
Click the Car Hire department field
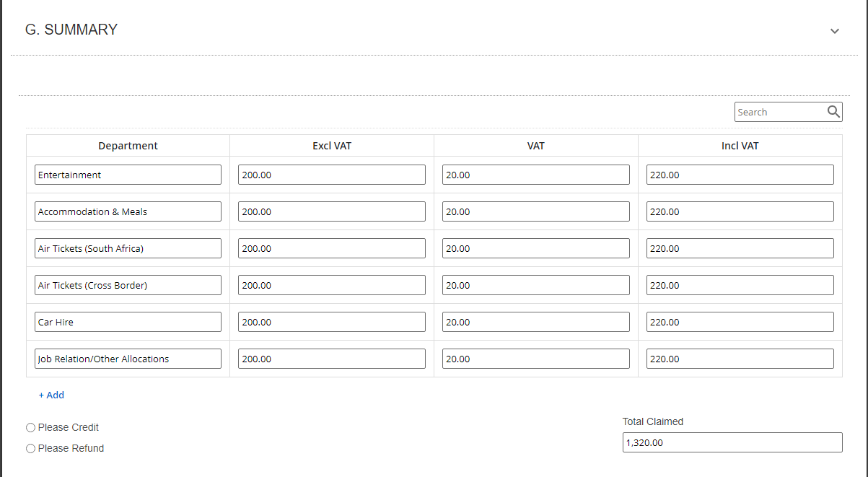point(128,322)
